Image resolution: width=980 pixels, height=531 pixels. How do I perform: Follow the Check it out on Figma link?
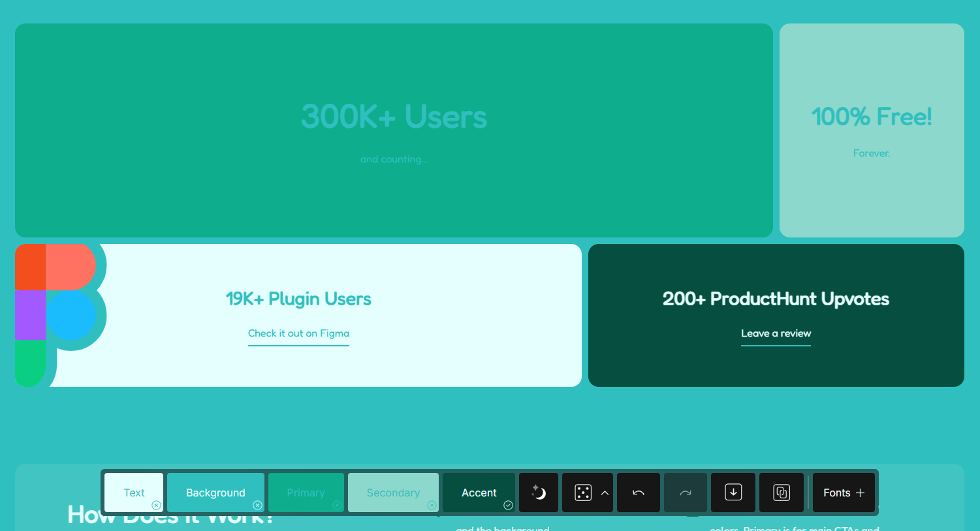click(298, 333)
